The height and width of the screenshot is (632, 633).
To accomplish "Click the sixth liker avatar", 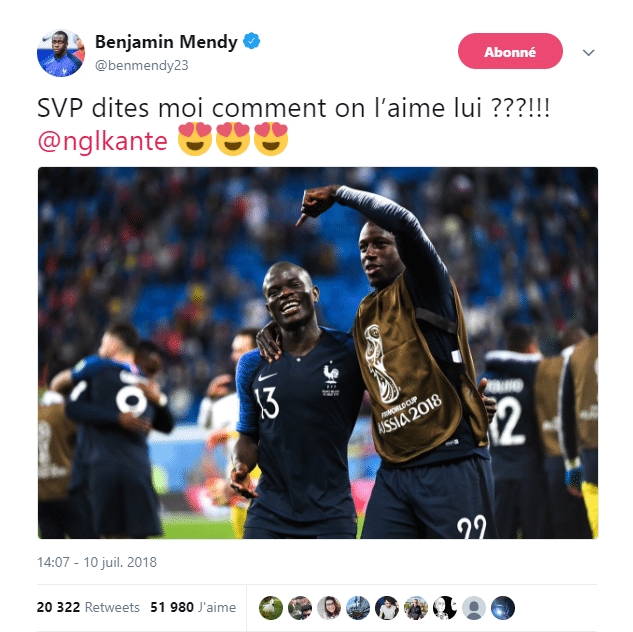I will pos(416,607).
